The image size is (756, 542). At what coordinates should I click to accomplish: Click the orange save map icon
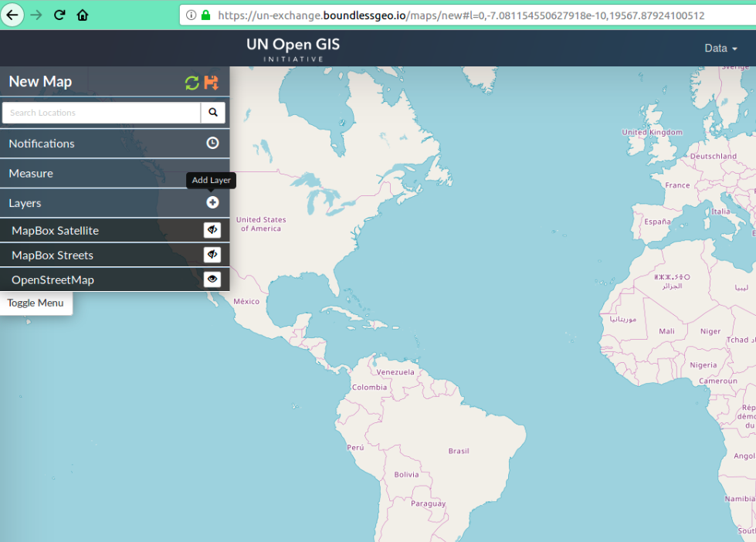pyautogui.click(x=212, y=83)
